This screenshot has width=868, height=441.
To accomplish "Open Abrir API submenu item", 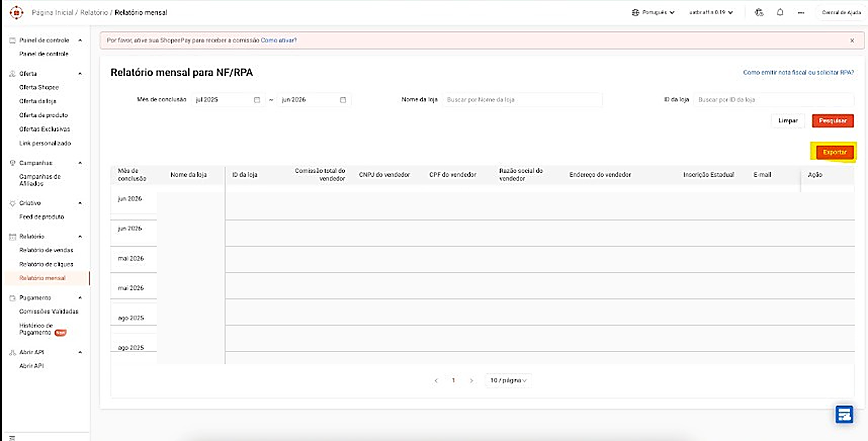I will coord(31,366).
